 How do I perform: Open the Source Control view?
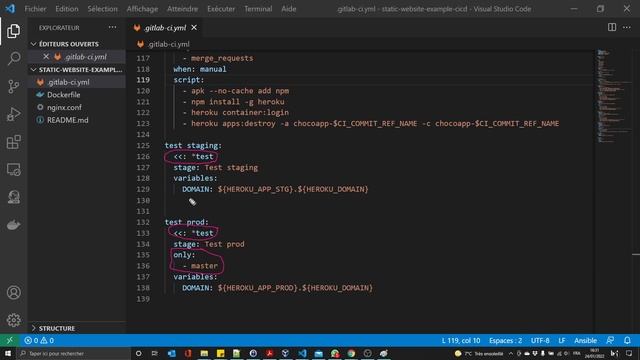point(13,86)
